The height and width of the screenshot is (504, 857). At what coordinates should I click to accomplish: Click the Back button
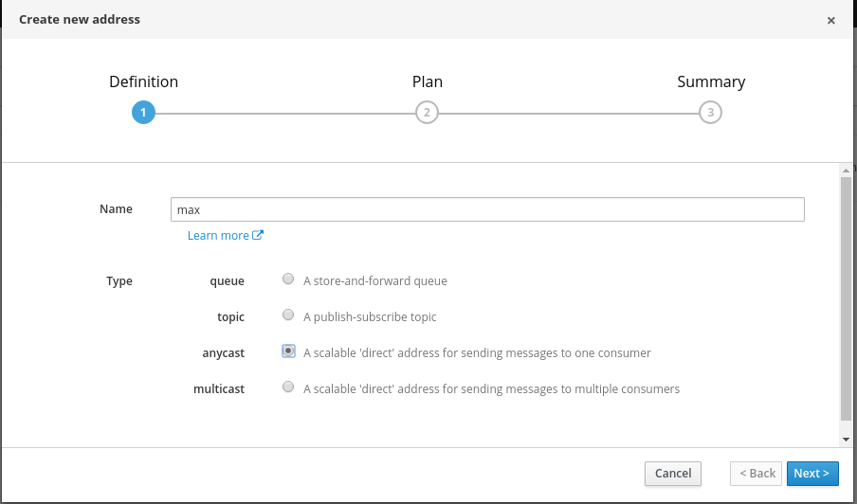(x=757, y=474)
